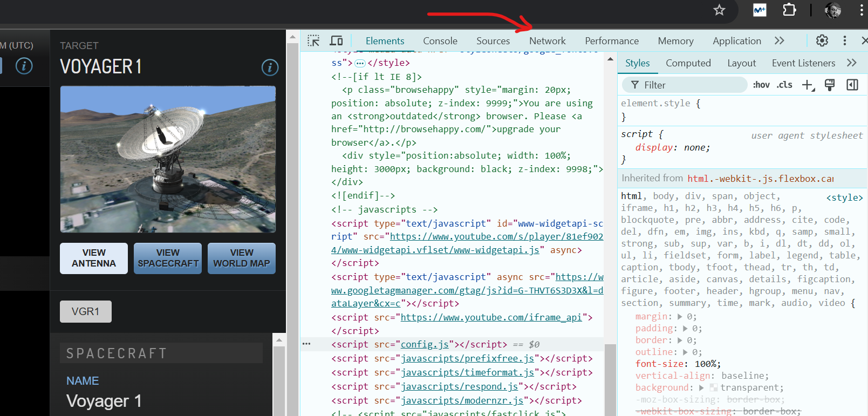Toggle rendering emulations paintbrush icon
This screenshot has height=416, width=868.
click(830, 85)
